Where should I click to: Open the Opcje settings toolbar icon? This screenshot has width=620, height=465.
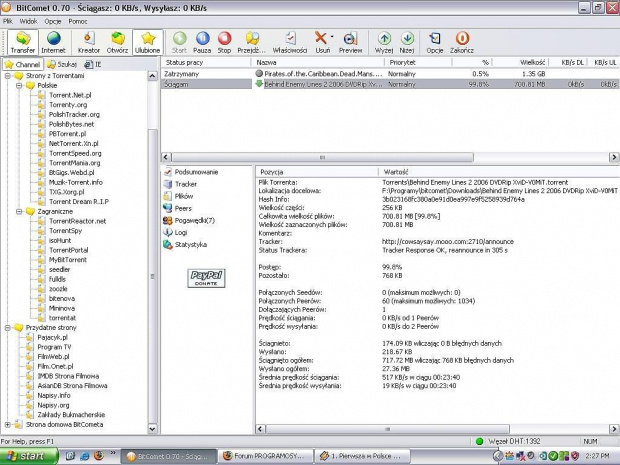(435, 42)
